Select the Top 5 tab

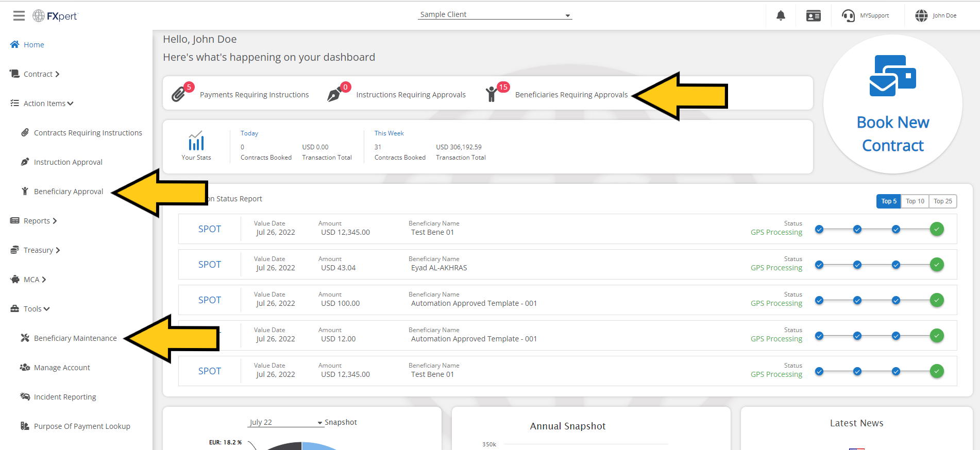(x=889, y=201)
